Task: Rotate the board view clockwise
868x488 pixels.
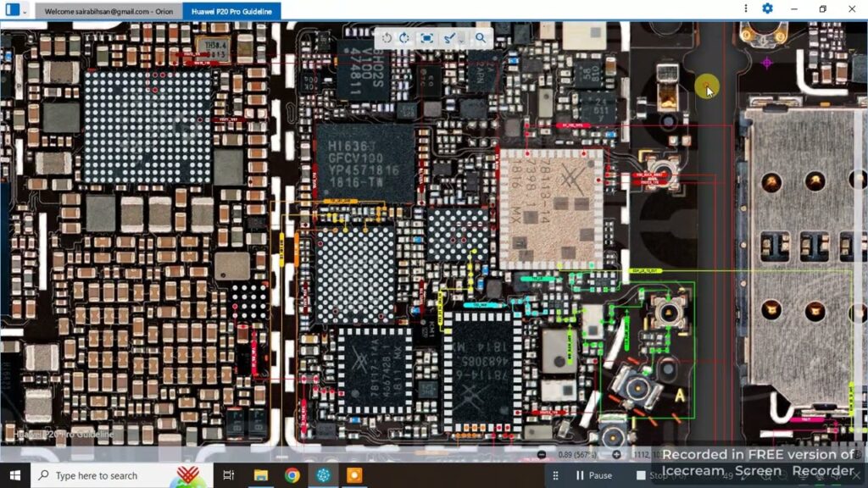Action: point(404,38)
